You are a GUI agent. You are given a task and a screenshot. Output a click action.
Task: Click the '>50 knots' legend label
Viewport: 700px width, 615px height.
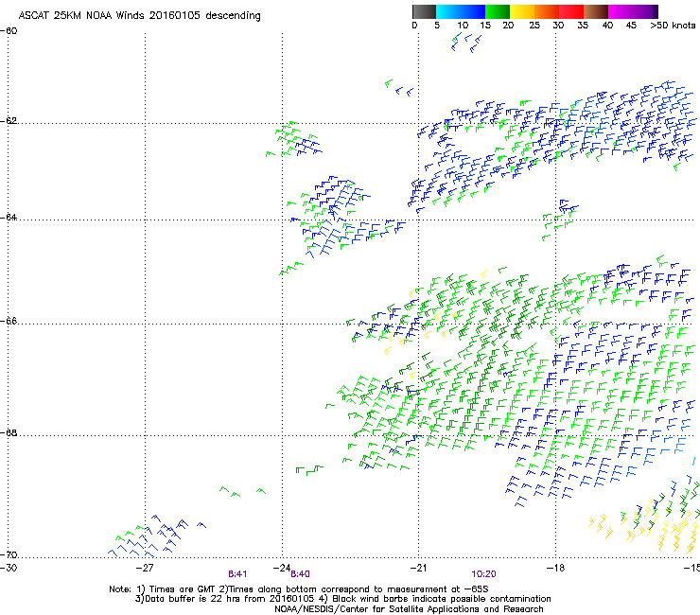click(x=673, y=26)
